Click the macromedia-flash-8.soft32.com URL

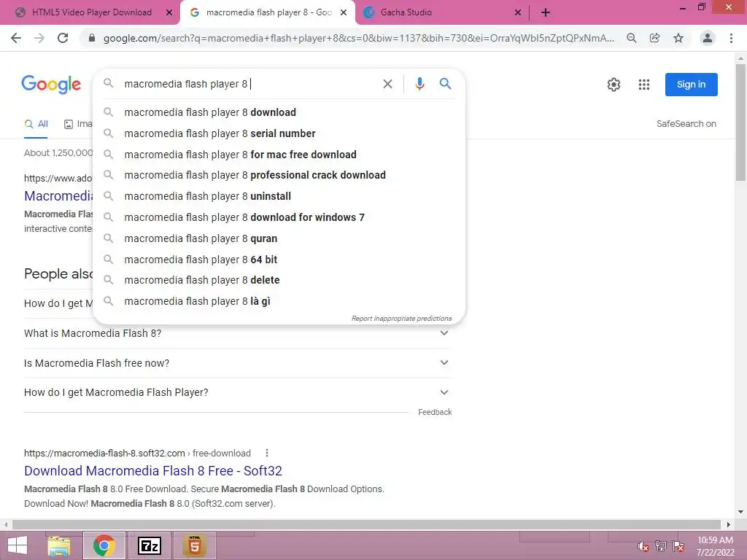tap(104, 454)
